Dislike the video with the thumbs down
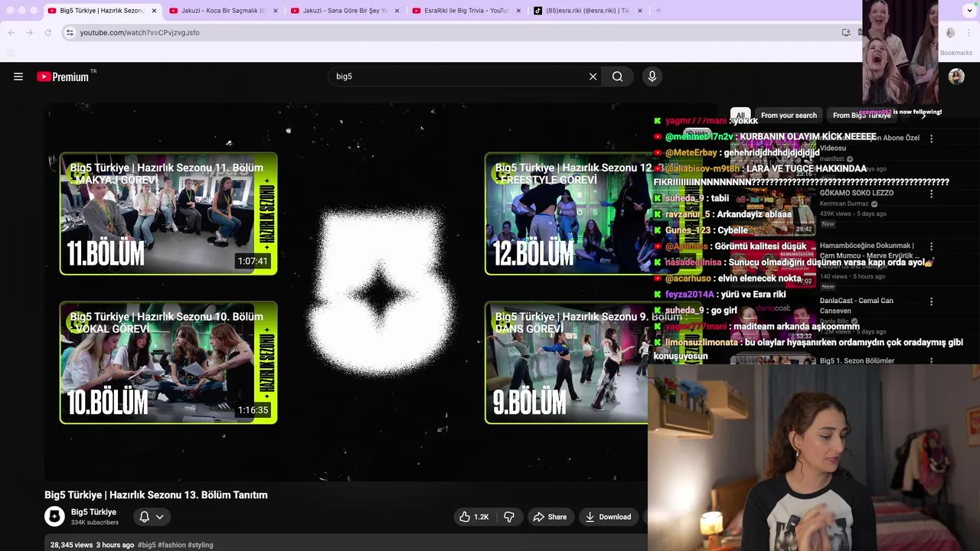 508,517
